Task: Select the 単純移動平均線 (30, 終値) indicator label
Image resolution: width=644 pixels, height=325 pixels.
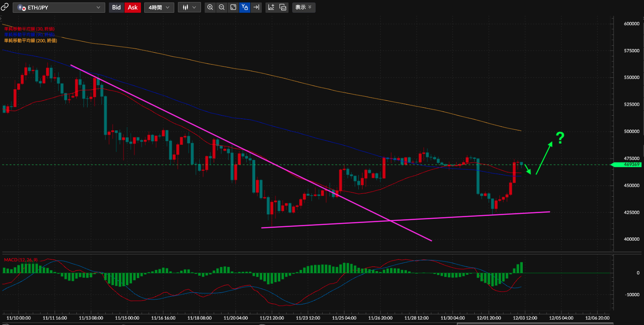Action: tap(29, 29)
